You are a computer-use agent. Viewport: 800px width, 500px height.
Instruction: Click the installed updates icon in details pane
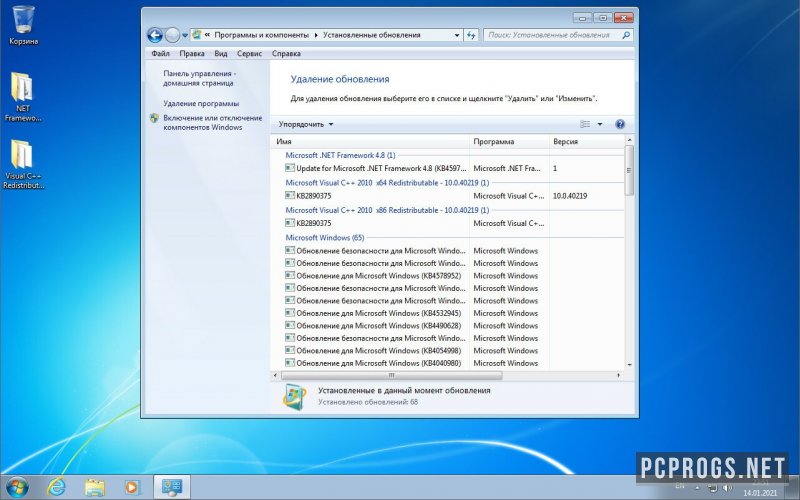pos(294,396)
